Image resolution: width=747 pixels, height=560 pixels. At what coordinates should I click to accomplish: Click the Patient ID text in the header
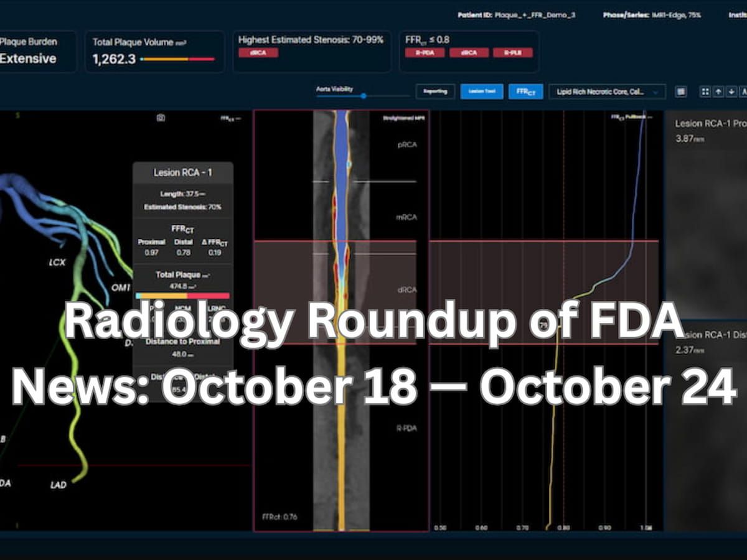517,14
